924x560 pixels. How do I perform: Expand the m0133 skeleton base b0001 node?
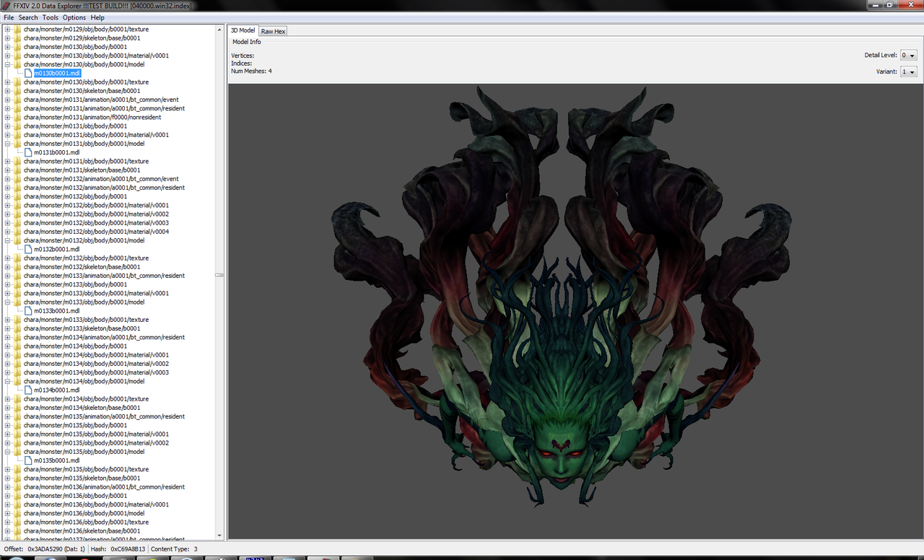coord(7,328)
